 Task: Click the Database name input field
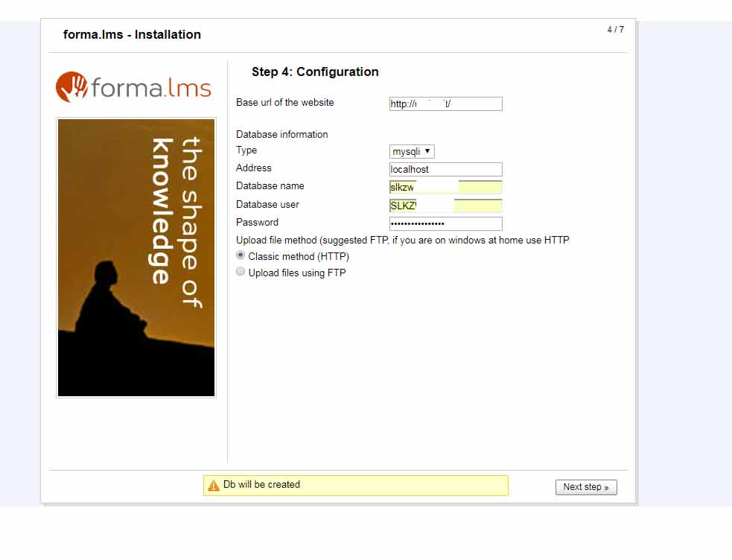click(445, 188)
